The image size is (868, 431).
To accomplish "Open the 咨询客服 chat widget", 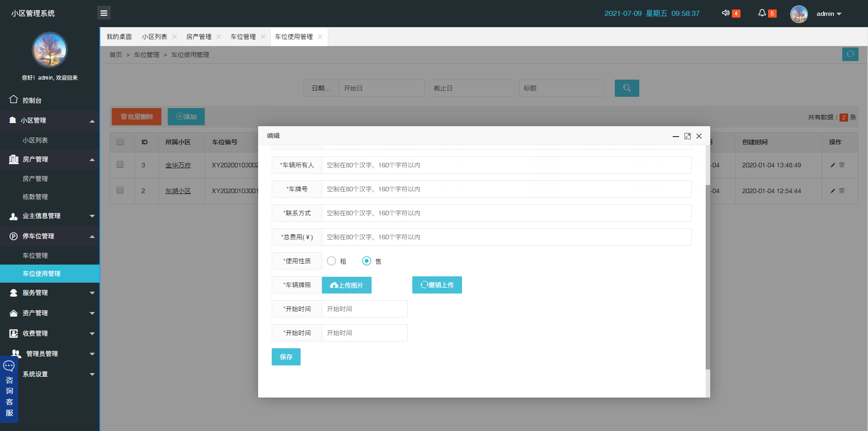I will (9, 389).
